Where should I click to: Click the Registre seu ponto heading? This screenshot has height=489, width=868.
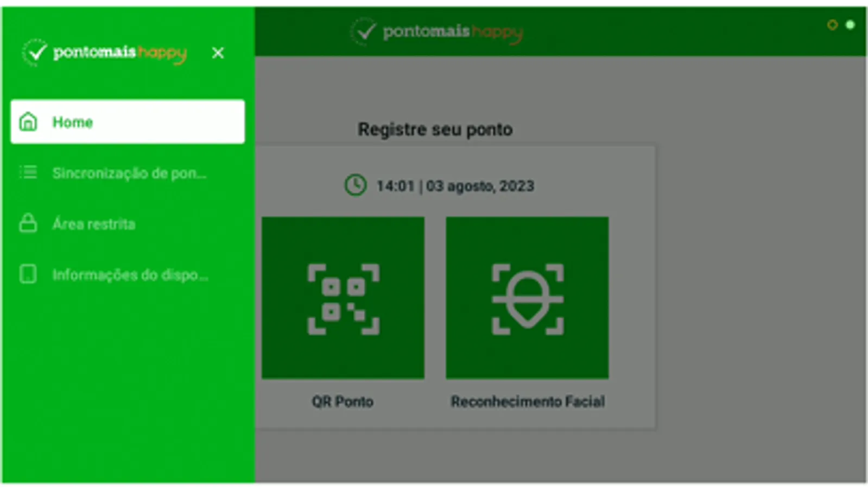click(435, 129)
